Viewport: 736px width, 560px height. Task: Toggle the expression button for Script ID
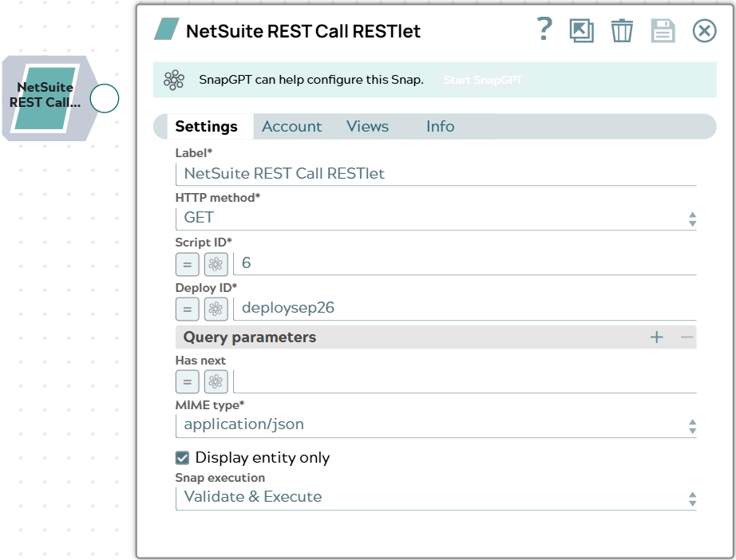point(188,264)
